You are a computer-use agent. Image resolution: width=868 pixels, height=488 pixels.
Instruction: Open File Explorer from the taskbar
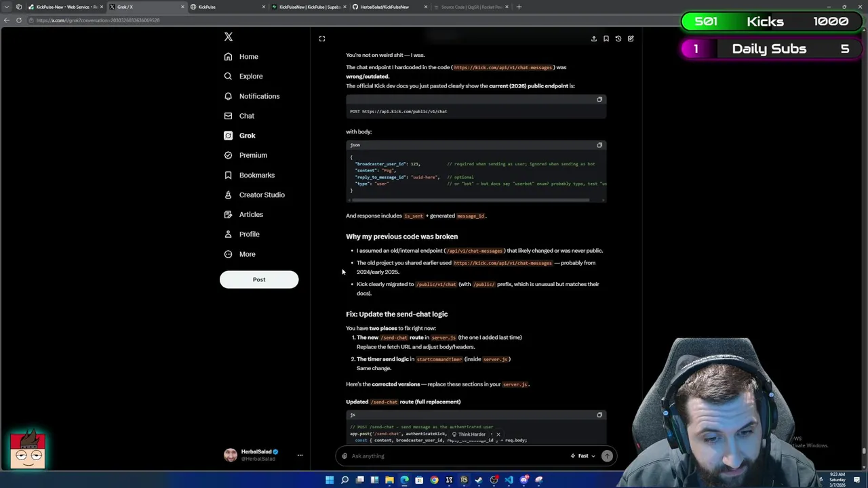[389, 480]
